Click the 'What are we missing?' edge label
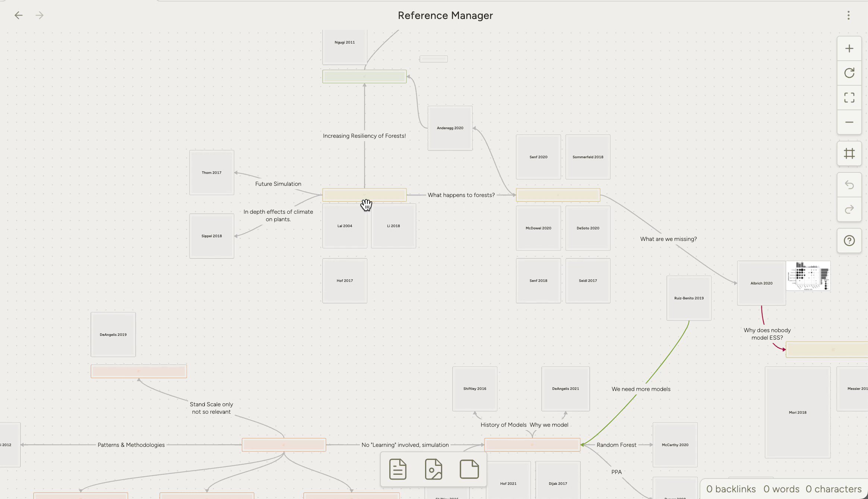This screenshot has height=499, width=868. pos(668,239)
